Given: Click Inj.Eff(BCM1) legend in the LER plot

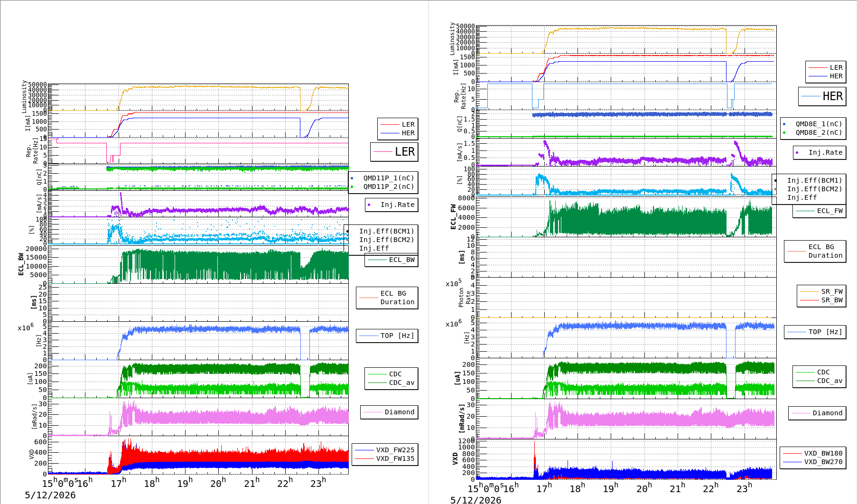Looking at the screenshot, I should click(387, 231).
